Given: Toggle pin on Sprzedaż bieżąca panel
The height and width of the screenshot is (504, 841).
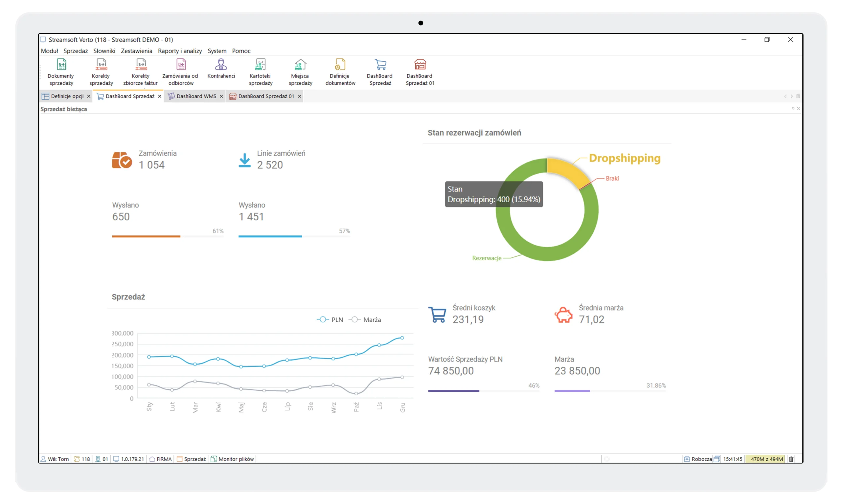Looking at the screenshot, I should 793,109.
